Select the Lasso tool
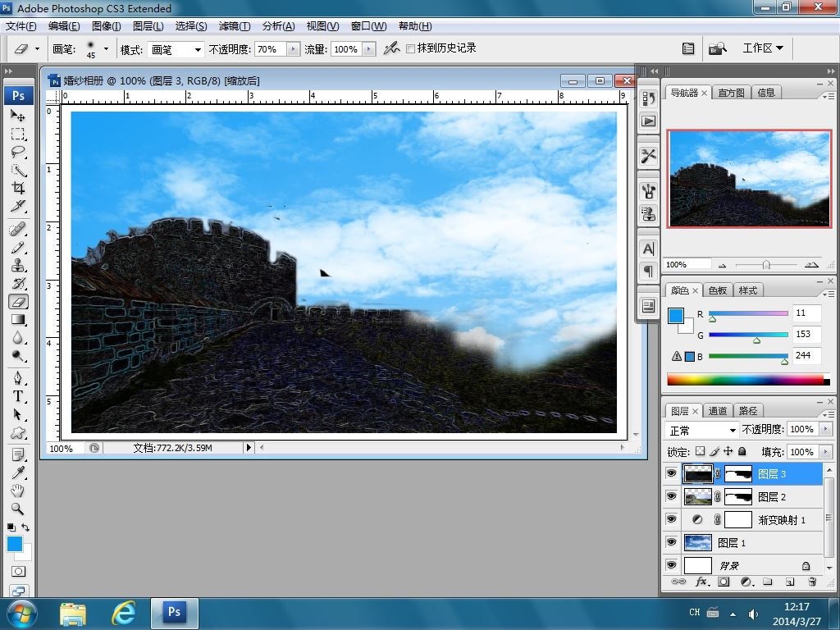The width and height of the screenshot is (840, 630). pos(18,152)
